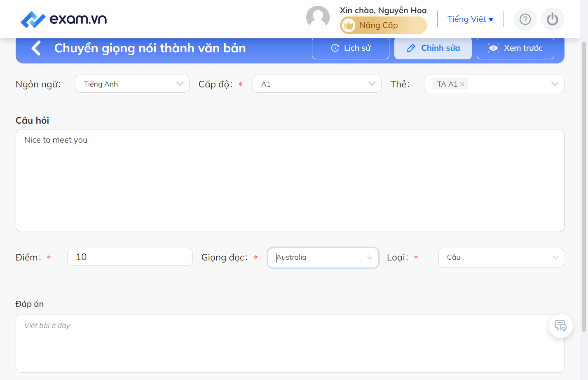Expand the Cấp độ A1 dropdown
The width and height of the screenshot is (588, 380).
tap(317, 84)
